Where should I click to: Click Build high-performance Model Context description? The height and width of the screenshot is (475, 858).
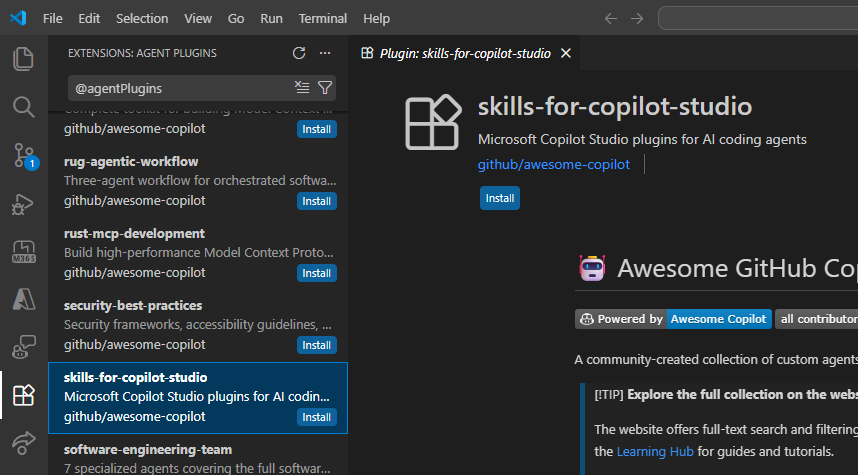point(199,253)
